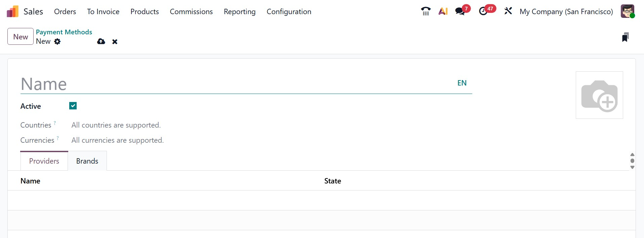Expand the Reporting menu

click(x=239, y=11)
